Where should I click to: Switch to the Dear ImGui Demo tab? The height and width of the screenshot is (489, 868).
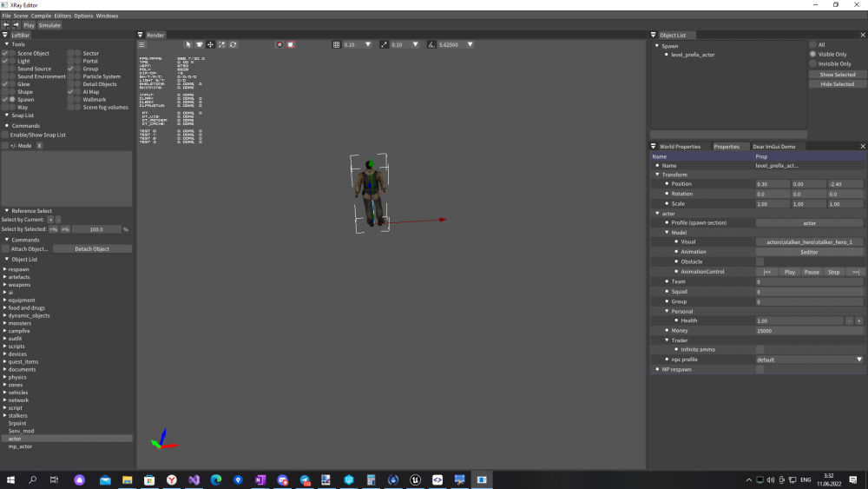pyautogui.click(x=774, y=147)
